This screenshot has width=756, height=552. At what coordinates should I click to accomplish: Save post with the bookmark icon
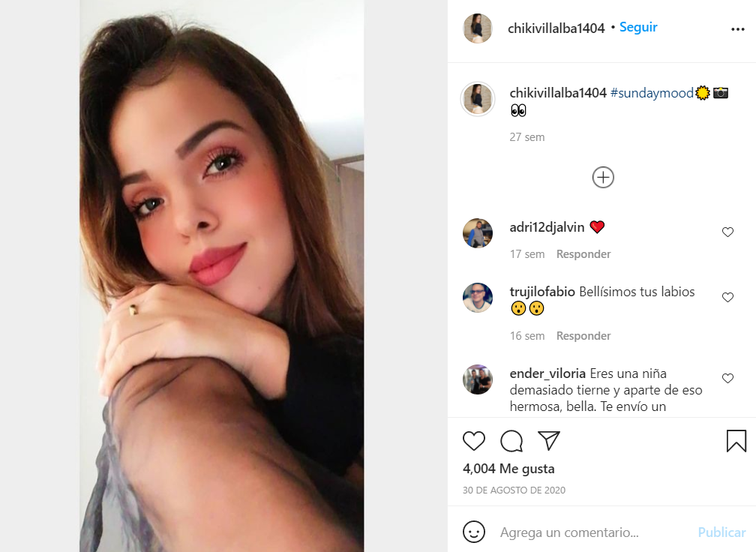tap(736, 441)
